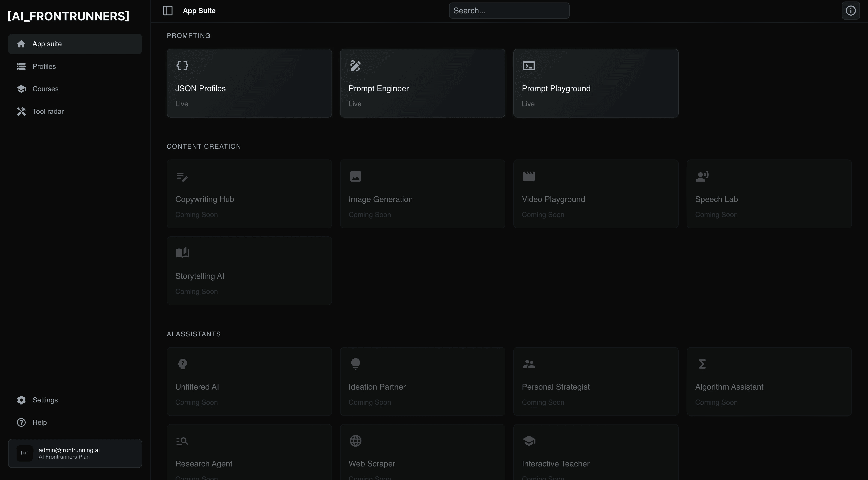Click the Search input field
This screenshot has height=480, width=868.
click(509, 11)
